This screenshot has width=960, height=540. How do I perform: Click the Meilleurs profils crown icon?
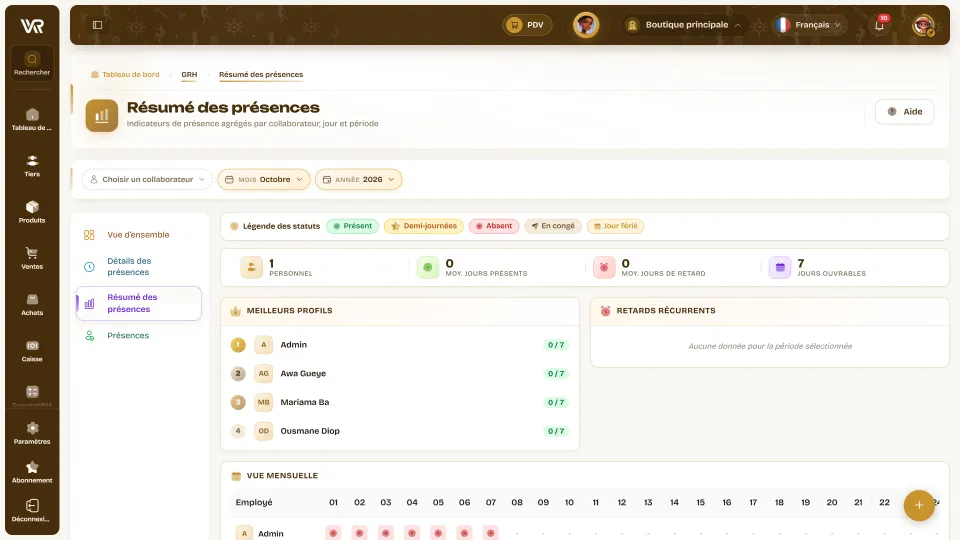pos(236,311)
